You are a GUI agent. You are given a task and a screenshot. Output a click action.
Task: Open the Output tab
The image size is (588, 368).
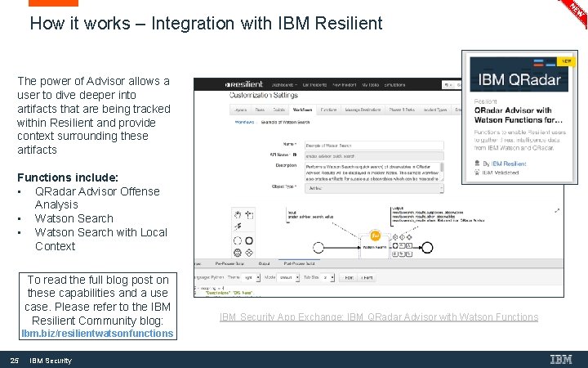(x=264, y=263)
